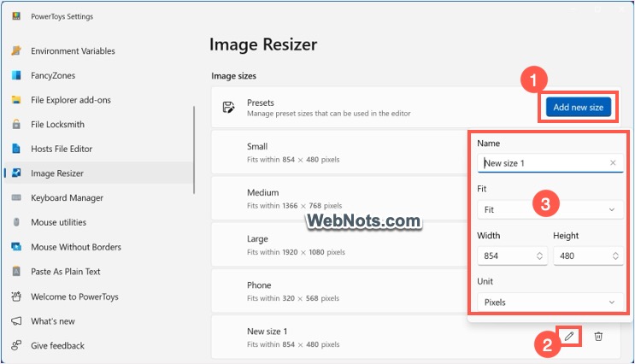Click the Keyboard Manager icon
The width and height of the screenshot is (635, 364).
click(16, 197)
